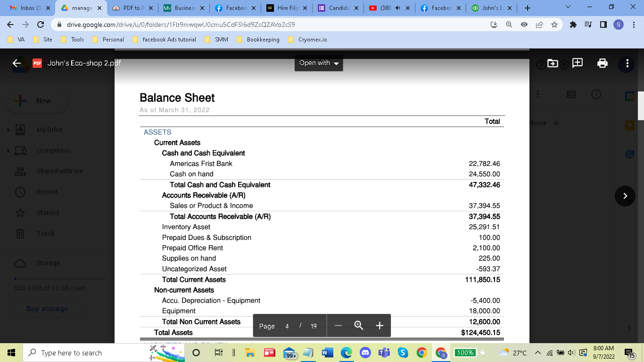Open a new browser tab

coord(527,8)
